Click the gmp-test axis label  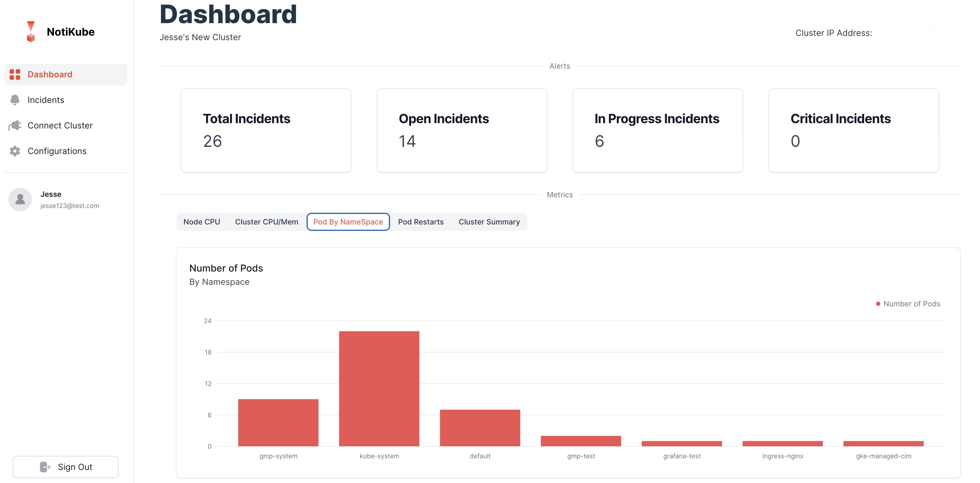click(581, 456)
